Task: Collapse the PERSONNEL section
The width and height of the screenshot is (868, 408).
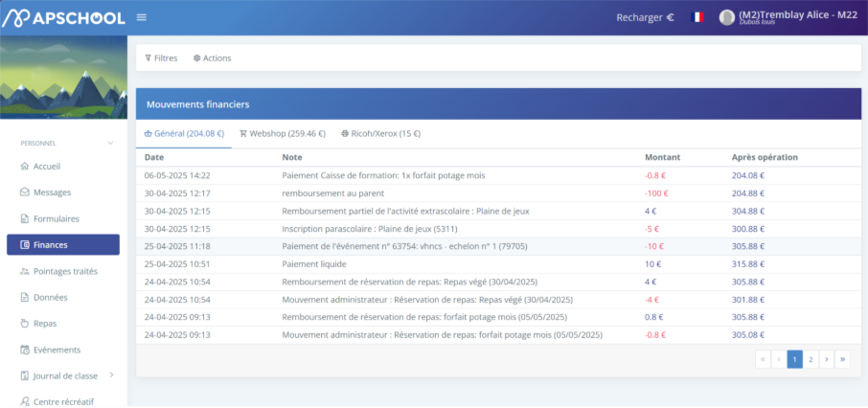Action: click(110, 143)
